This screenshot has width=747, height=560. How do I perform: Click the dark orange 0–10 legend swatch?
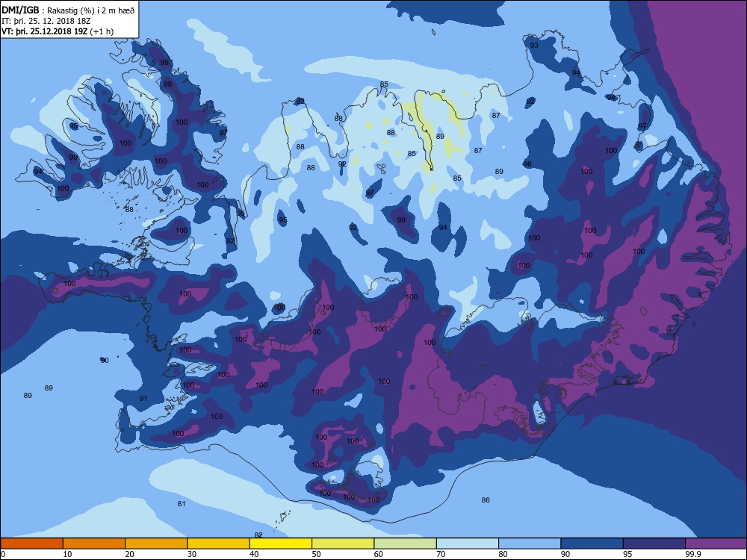coord(32,544)
